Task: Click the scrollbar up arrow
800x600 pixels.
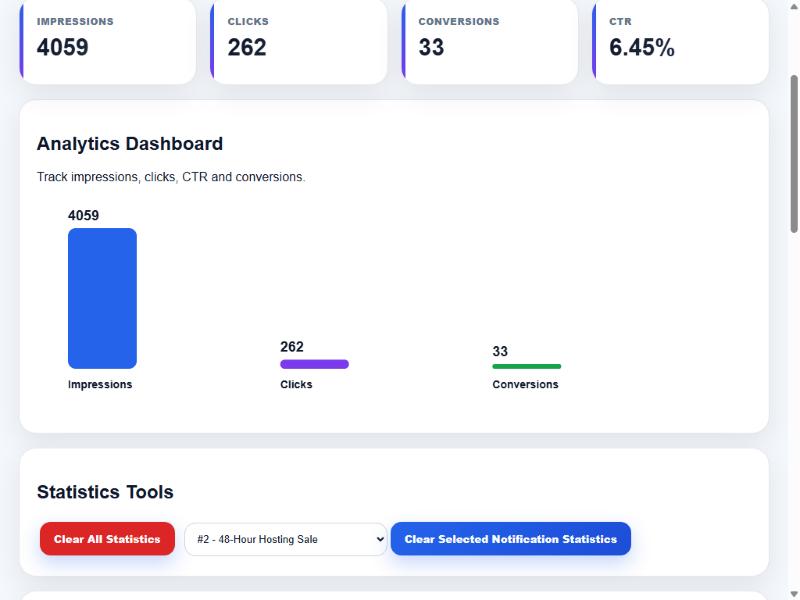Action: 794,6
